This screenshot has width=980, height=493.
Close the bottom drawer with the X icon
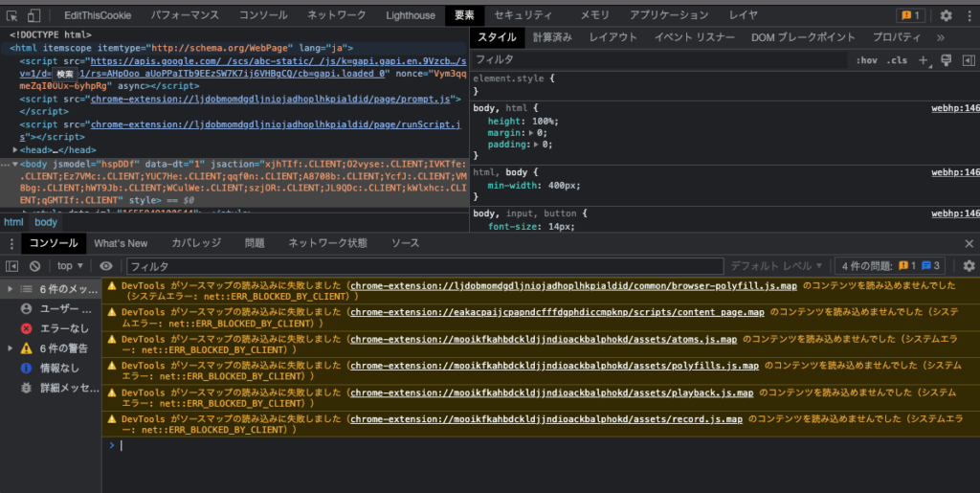(x=969, y=244)
